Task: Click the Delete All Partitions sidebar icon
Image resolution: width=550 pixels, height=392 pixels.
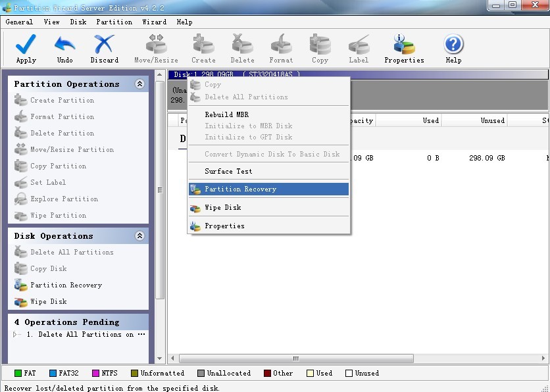Action: click(20, 252)
